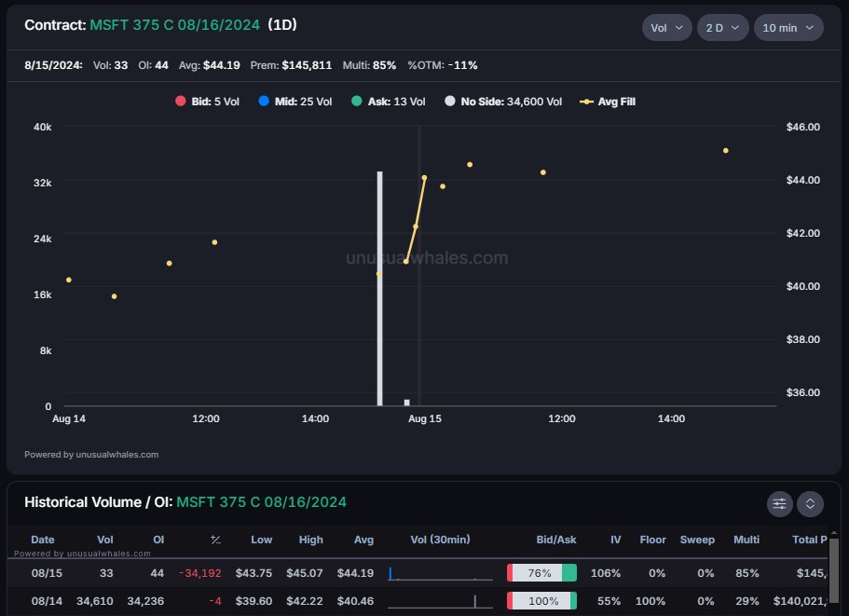Sort by the Date column header
This screenshot has height=616, width=849.
[42, 540]
